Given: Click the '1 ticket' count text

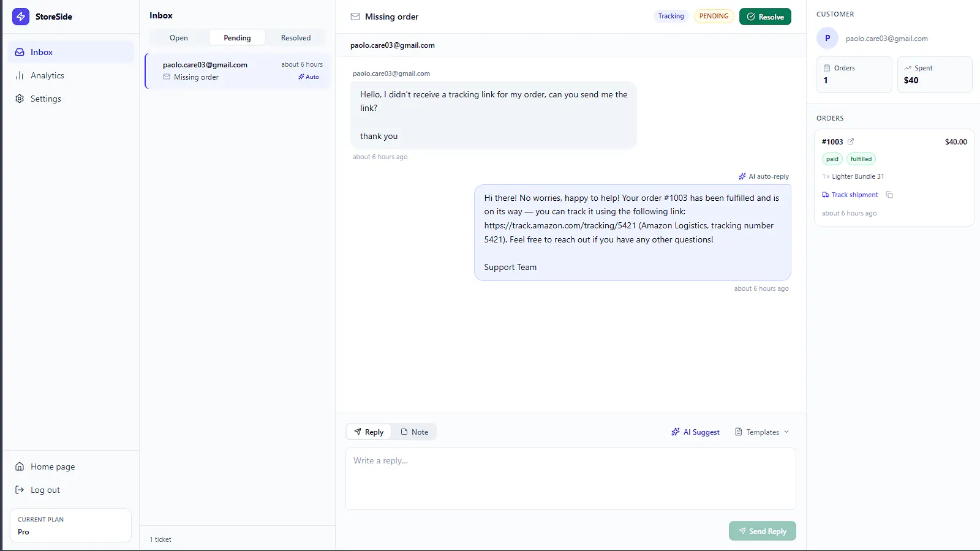Looking at the screenshot, I should 160,539.
